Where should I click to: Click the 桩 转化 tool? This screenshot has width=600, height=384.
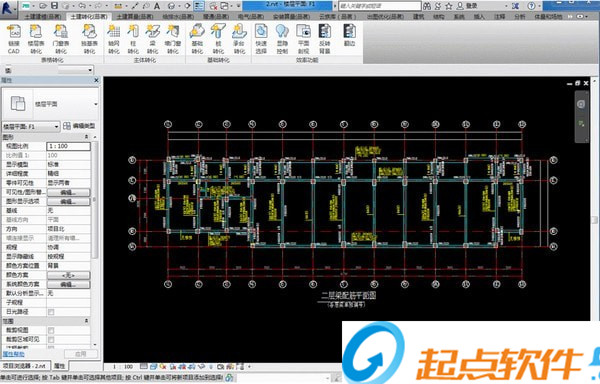[218, 39]
